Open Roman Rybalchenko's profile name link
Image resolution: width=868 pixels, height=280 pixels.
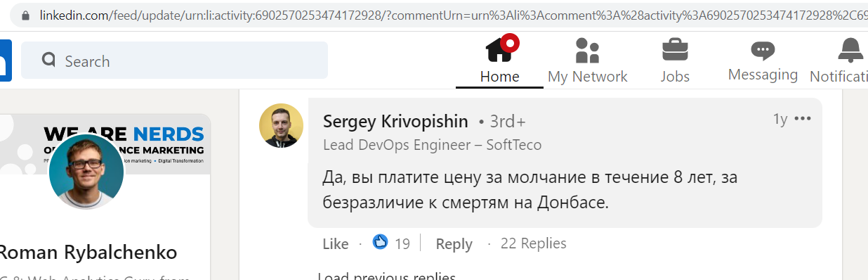point(88,252)
